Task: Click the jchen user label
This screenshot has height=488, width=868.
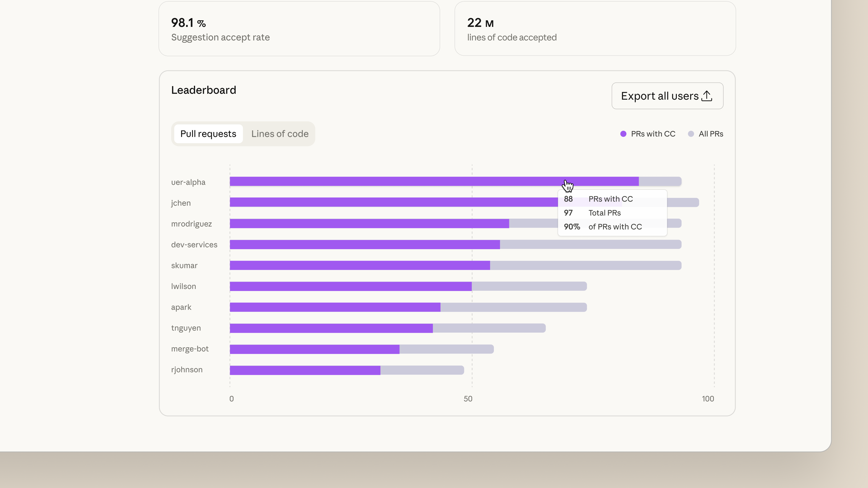Action: click(x=181, y=203)
